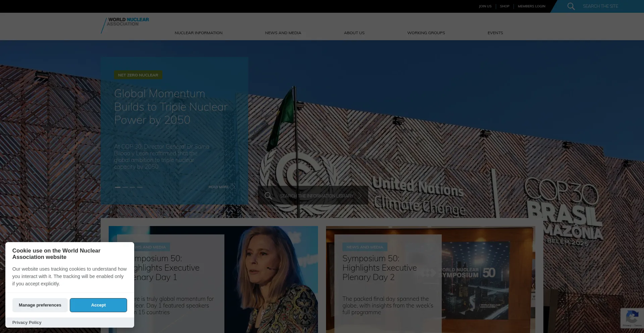Image resolution: width=644 pixels, height=333 pixels.
Task: Expand the About Us menu
Action: tap(354, 33)
